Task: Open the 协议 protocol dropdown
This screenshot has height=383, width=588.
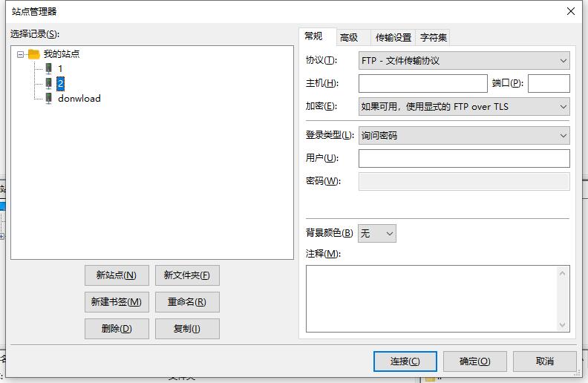Action: [464, 61]
